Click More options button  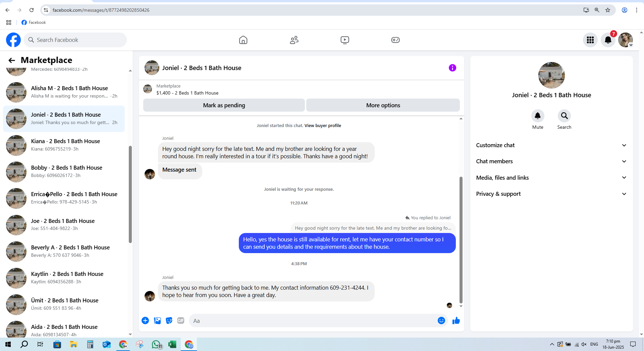pos(383,105)
